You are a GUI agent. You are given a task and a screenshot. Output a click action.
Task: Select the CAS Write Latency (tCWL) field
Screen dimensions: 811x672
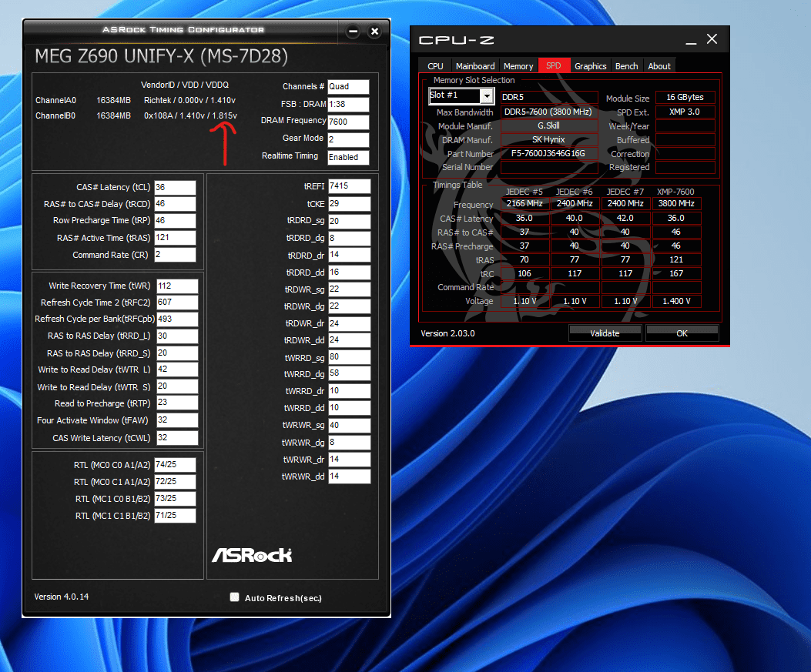coord(177,437)
